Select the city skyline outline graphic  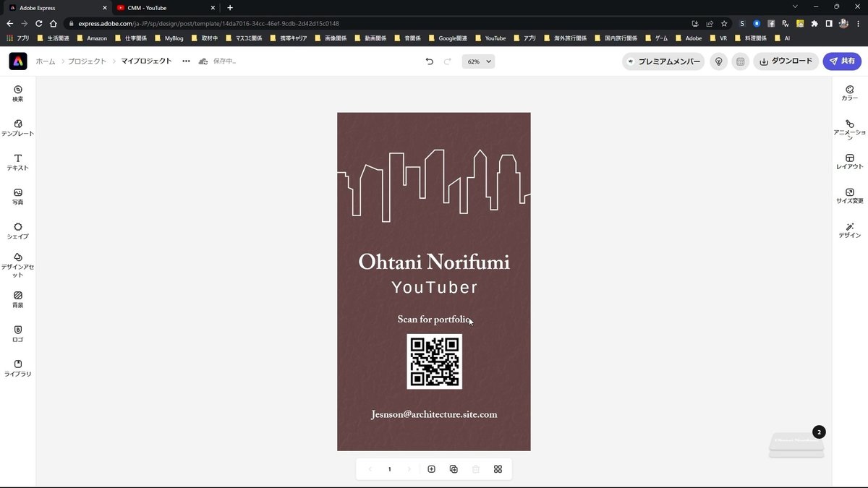[x=434, y=184]
